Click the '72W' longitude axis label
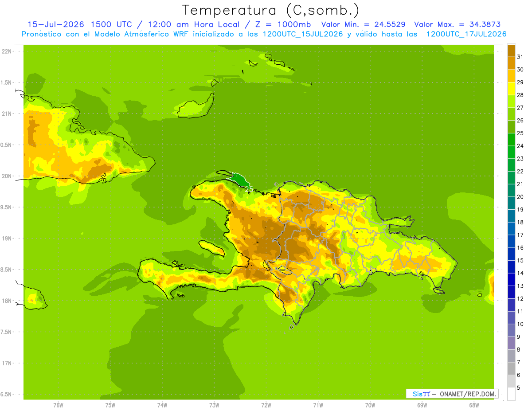This screenshot has height=411, width=532. tap(266, 405)
